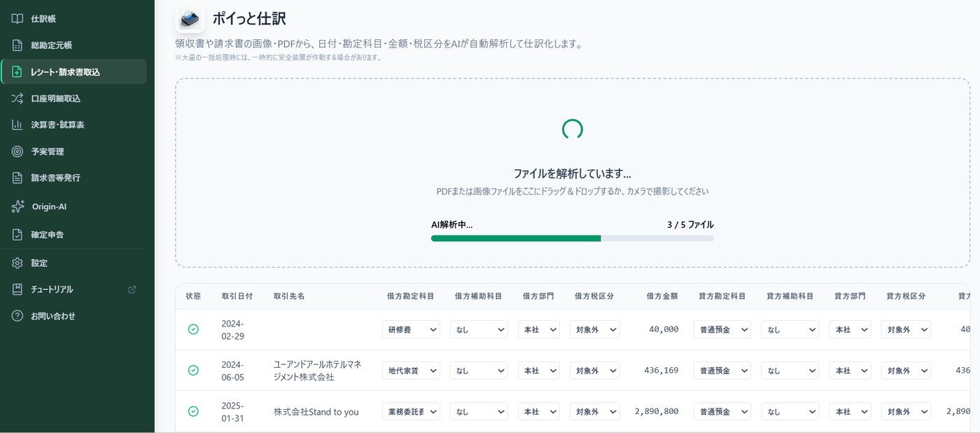Open お問い合わせ contact page
Image resolution: width=980 pixels, height=433 pixels.
click(73, 316)
